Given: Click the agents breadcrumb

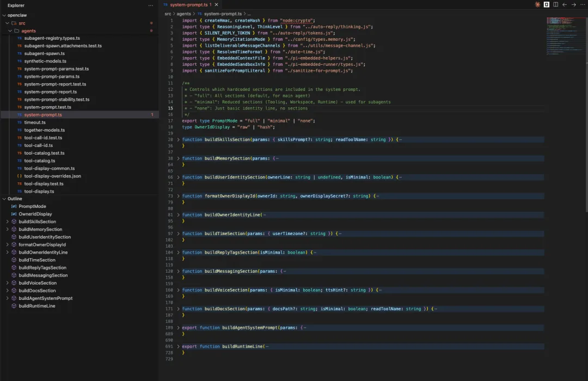Looking at the screenshot, I should point(184,14).
